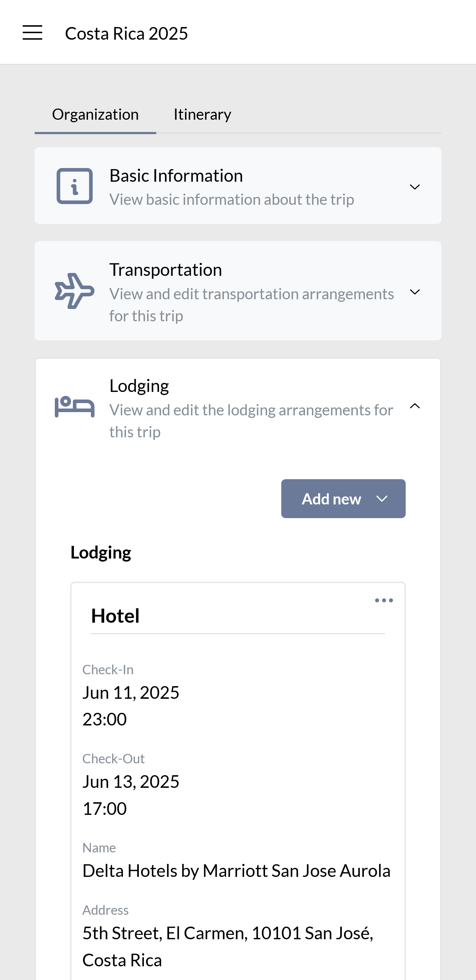Click the Costa Rica 2025 title
Image resolution: width=476 pixels, height=980 pixels.
(126, 34)
